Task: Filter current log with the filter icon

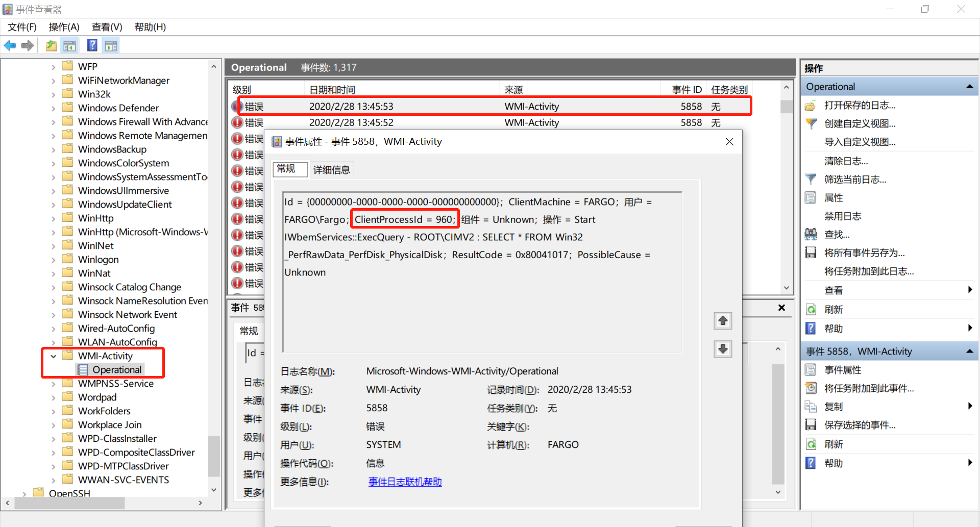Action: (811, 179)
